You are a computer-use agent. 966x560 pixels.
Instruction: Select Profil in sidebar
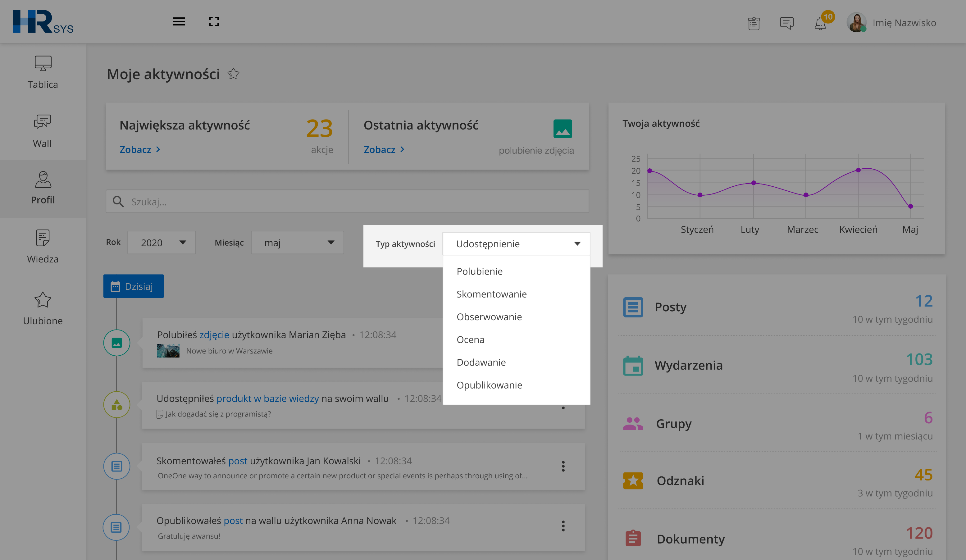pyautogui.click(x=43, y=188)
